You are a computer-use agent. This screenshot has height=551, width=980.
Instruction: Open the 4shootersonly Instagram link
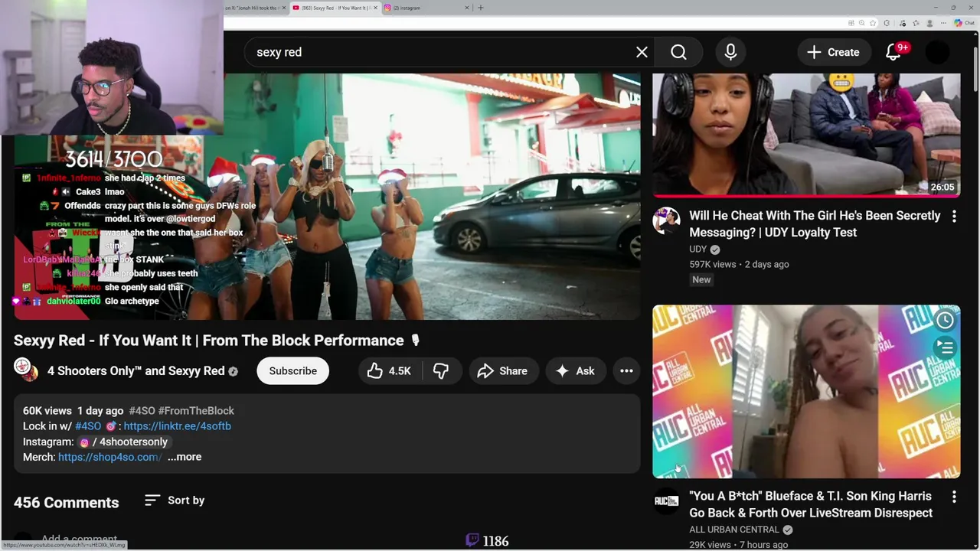123,442
